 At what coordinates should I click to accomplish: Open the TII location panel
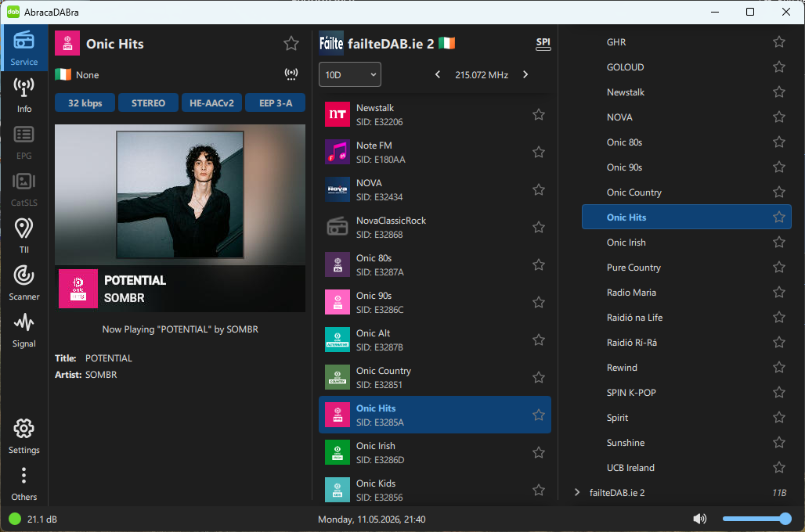click(x=23, y=236)
